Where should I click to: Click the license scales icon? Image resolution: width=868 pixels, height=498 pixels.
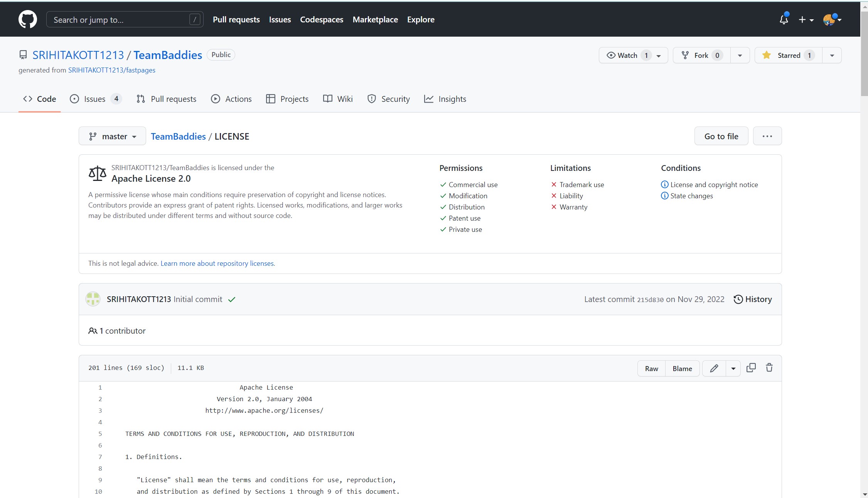click(97, 173)
